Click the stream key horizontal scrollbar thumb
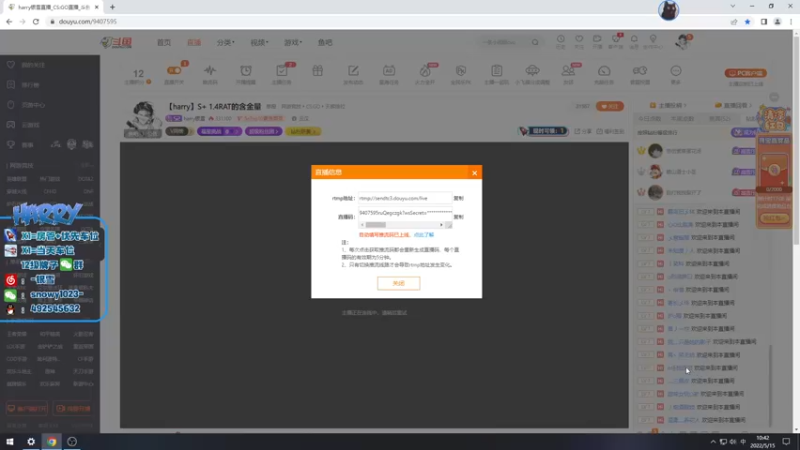800x450 pixels. coord(376,224)
